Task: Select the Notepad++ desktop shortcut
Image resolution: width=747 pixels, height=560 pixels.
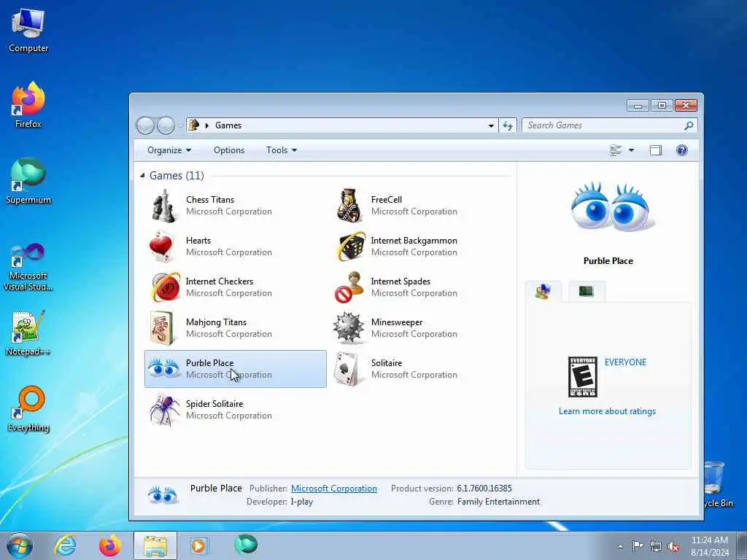Action: coord(28,333)
